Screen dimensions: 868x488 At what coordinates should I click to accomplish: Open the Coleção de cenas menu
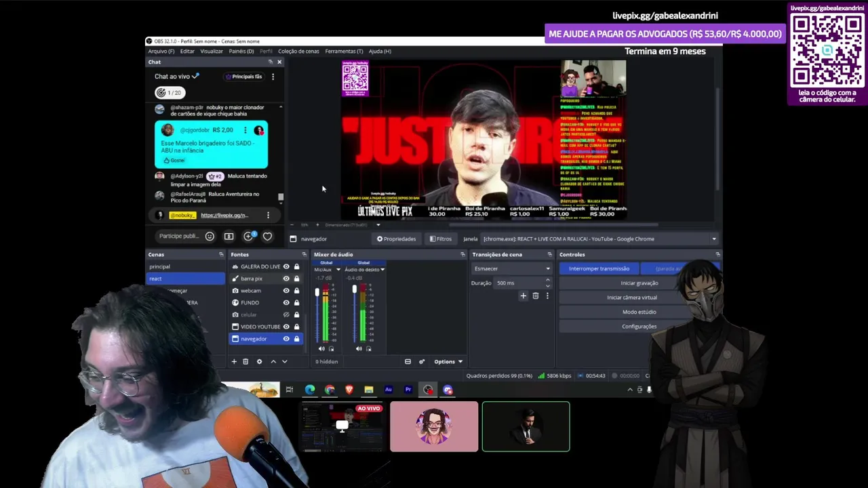coord(298,51)
